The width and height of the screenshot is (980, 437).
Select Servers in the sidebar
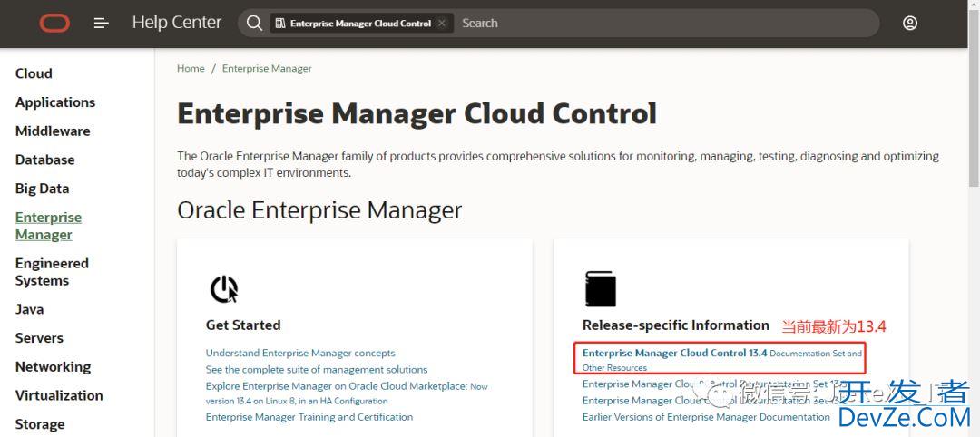point(39,338)
